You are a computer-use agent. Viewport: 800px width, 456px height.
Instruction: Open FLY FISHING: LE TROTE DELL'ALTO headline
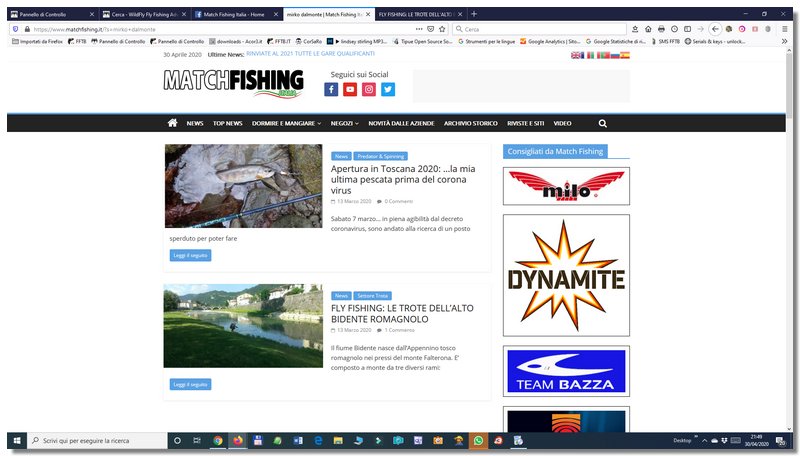402,314
